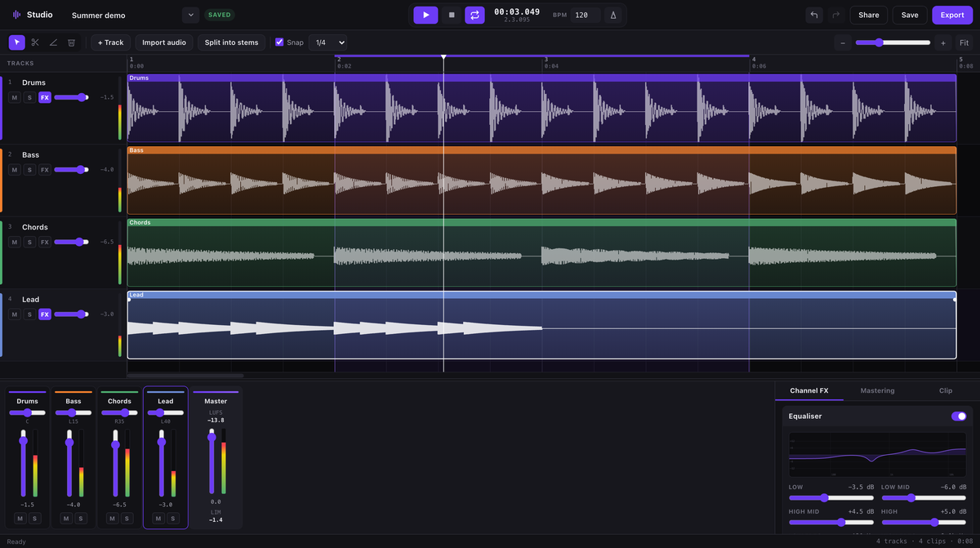This screenshot has height=548, width=980.
Task: Click the BPM field showing 120
Action: 586,15
